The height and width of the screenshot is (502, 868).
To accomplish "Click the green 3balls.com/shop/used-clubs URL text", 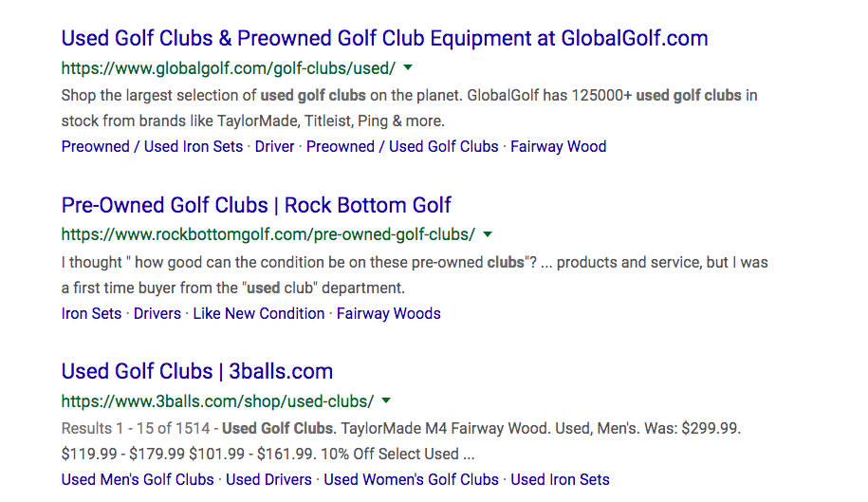I will 217,401.
